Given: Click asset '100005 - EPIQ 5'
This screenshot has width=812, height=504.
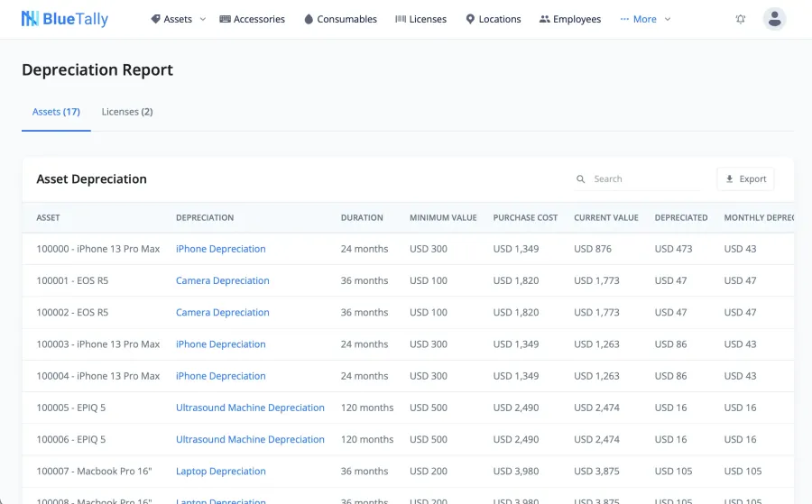Looking at the screenshot, I should (x=71, y=408).
